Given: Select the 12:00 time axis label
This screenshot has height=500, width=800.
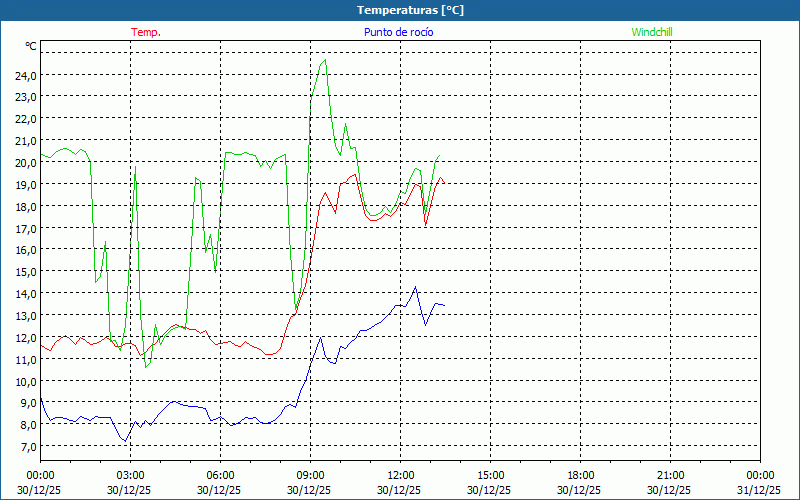Looking at the screenshot, I should point(400,475).
